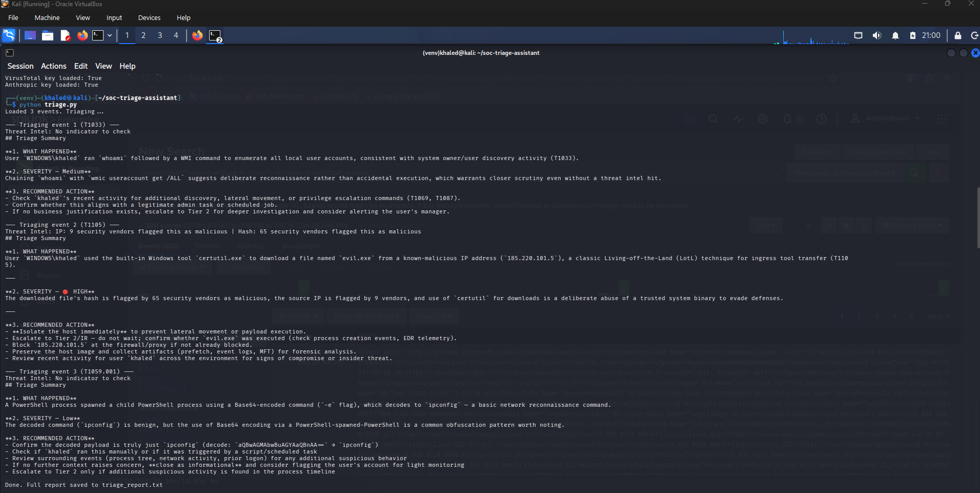Image resolution: width=980 pixels, height=493 pixels.
Task: Click 'Triaging event 3 (T1059.001)' heading line
Action: (69, 371)
